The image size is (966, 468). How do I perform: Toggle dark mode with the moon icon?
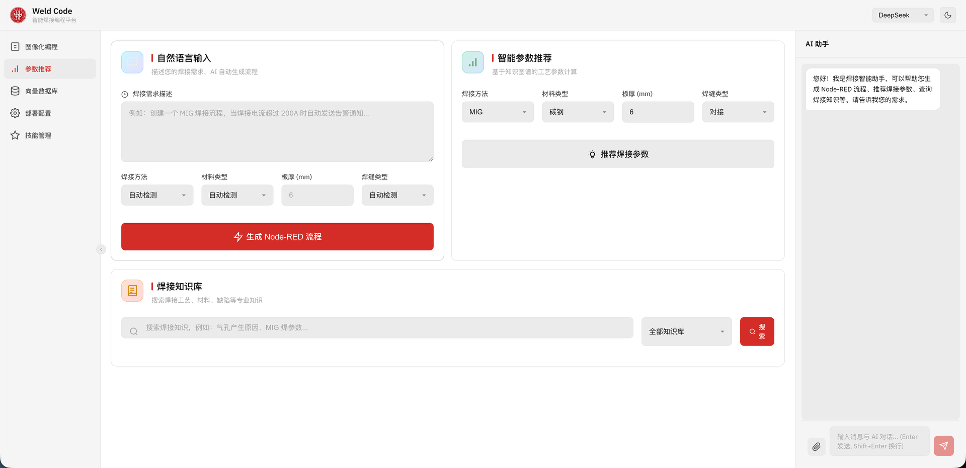pyautogui.click(x=948, y=15)
